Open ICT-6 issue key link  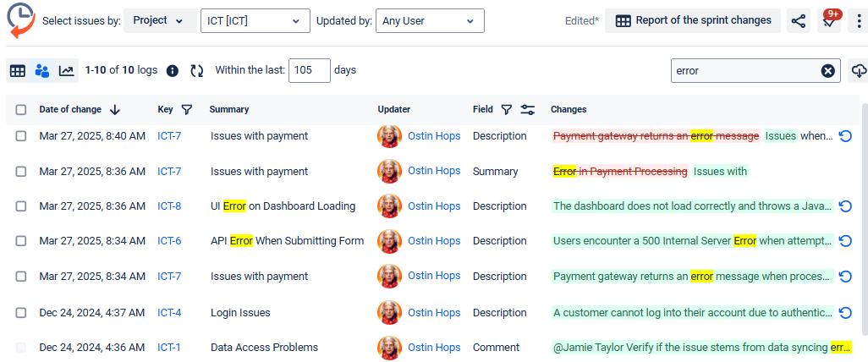(x=169, y=241)
